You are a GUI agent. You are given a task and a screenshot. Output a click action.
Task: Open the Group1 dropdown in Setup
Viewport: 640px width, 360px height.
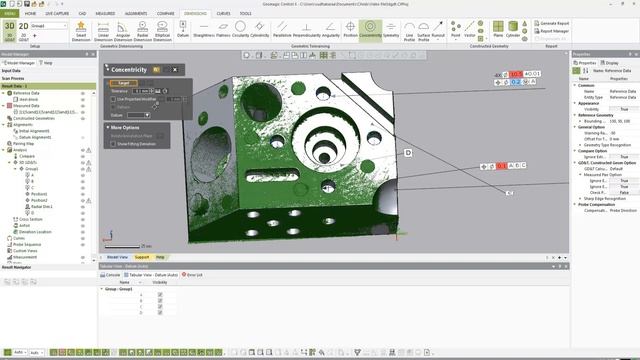pyautogui.click(x=65, y=26)
